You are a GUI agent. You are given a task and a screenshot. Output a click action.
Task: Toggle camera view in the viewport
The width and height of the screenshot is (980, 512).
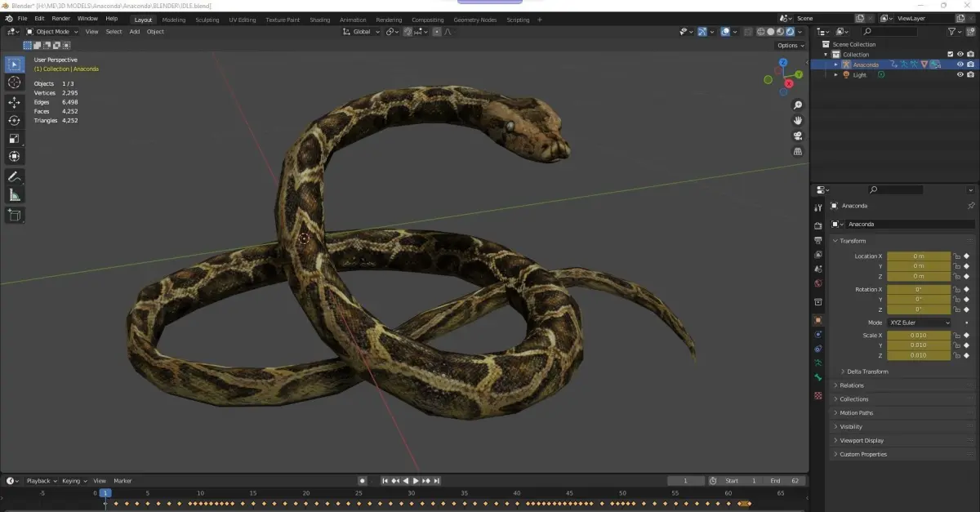(798, 136)
